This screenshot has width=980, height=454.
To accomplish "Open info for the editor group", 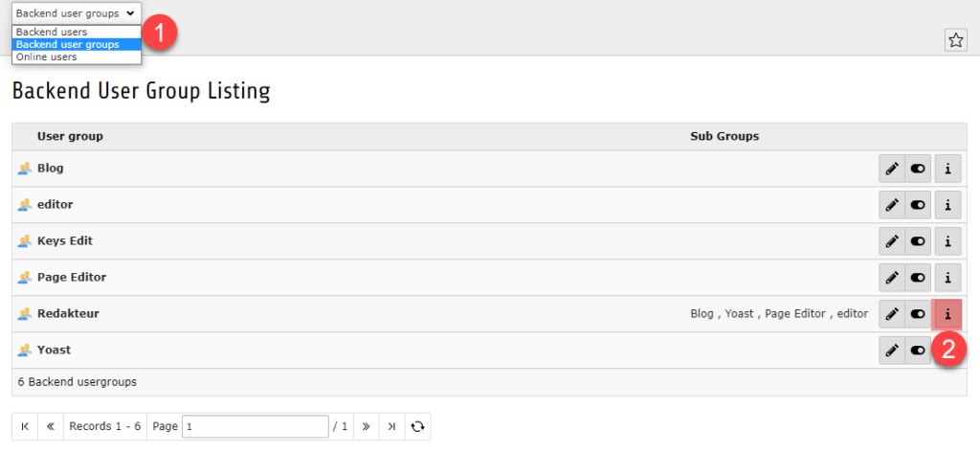I will click(947, 205).
